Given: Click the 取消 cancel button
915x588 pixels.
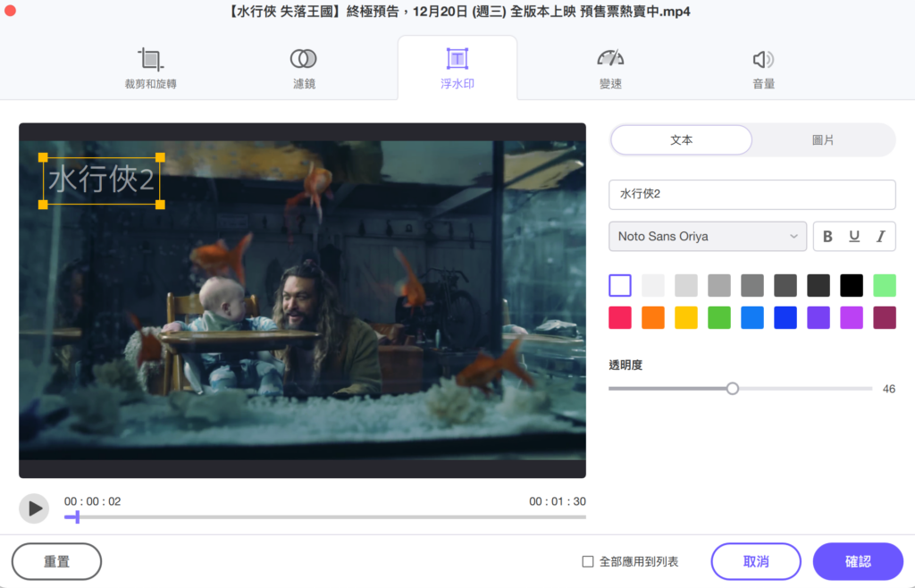Looking at the screenshot, I should 756,562.
